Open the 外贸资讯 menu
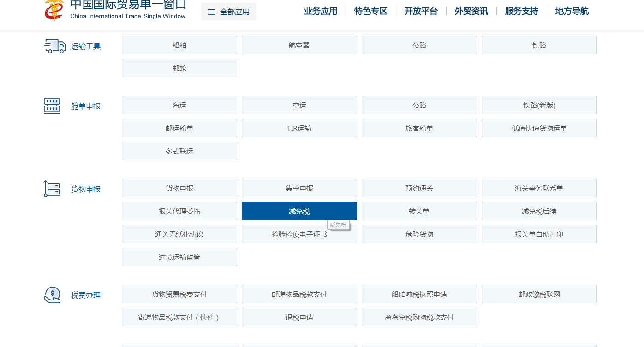The height and width of the screenshot is (347, 644). tap(471, 11)
